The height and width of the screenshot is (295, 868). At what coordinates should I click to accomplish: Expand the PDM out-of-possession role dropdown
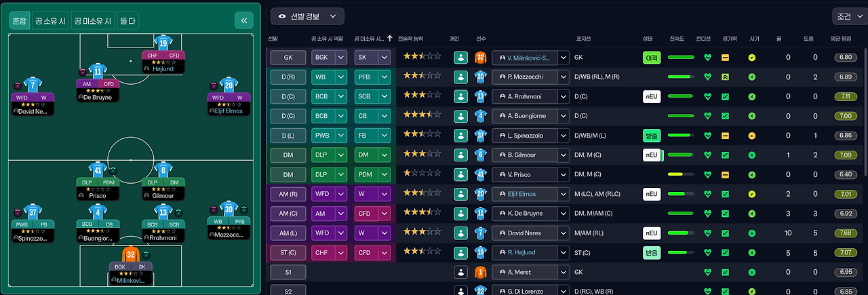[384, 175]
